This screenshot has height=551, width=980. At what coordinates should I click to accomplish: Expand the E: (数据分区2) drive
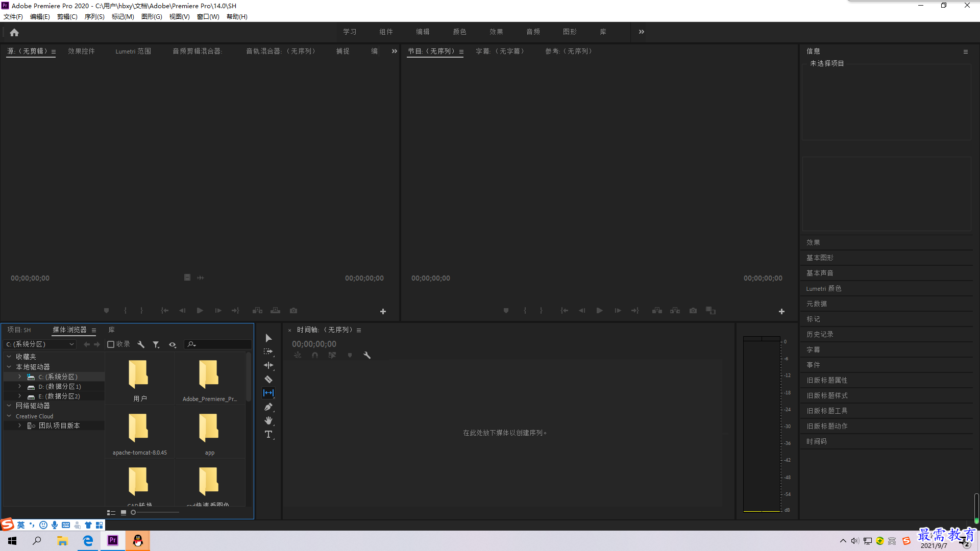(19, 396)
